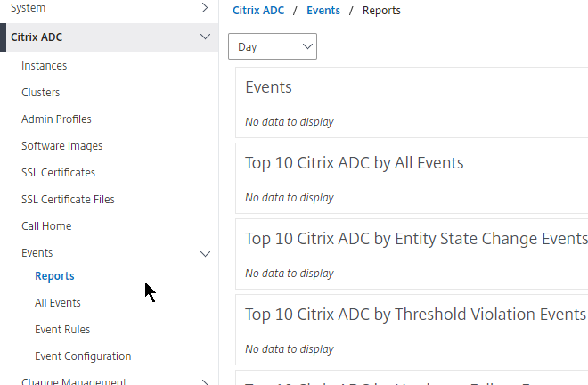Viewport: 588px width, 385px height.
Task: Open Event Rules
Action: [62, 330]
